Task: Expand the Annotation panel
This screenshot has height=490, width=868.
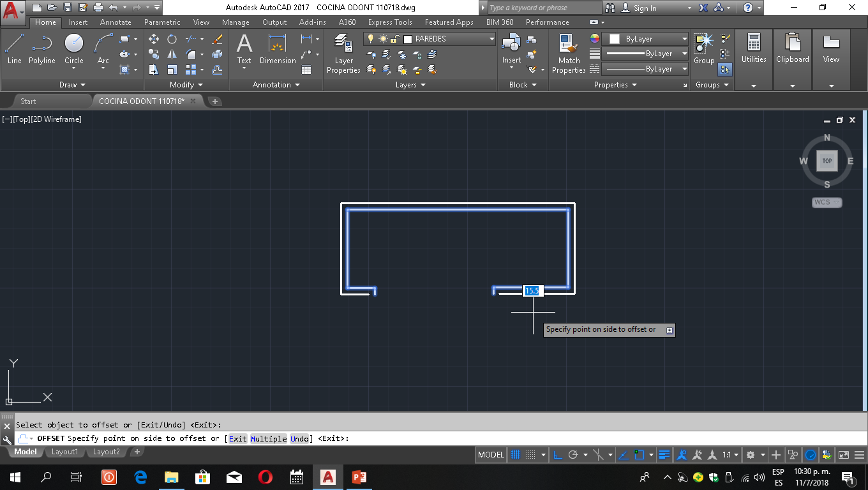Action: [276, 85]
